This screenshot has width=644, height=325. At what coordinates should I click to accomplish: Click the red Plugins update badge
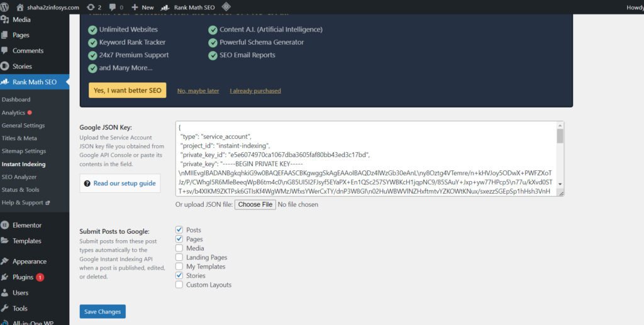pos(40,277)
